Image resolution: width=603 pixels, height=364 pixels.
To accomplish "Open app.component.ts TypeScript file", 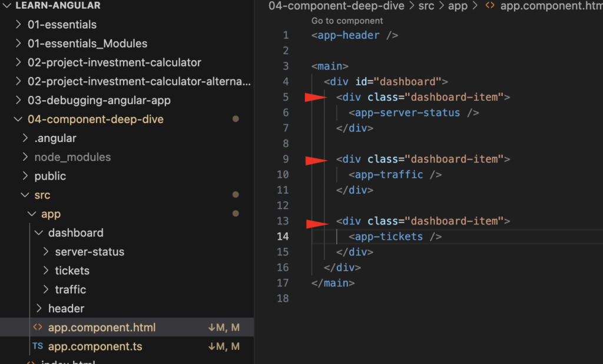I will 95,346.
